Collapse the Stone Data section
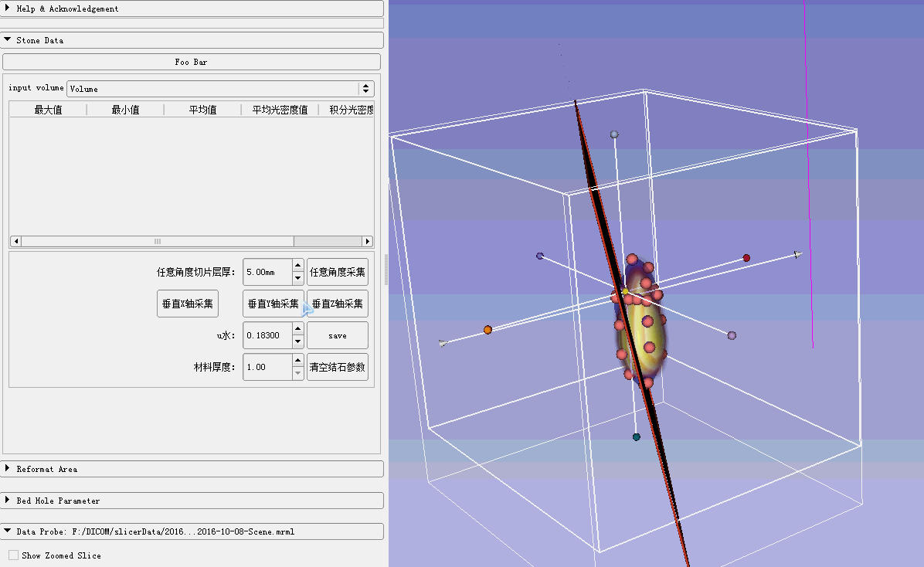 pos(40,40)
